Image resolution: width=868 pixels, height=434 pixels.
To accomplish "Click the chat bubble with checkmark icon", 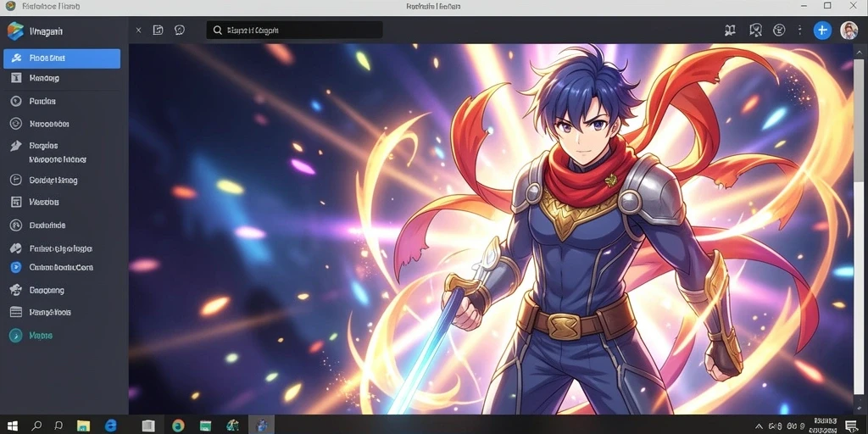I will pyautogui.click(x=755, y=30).
